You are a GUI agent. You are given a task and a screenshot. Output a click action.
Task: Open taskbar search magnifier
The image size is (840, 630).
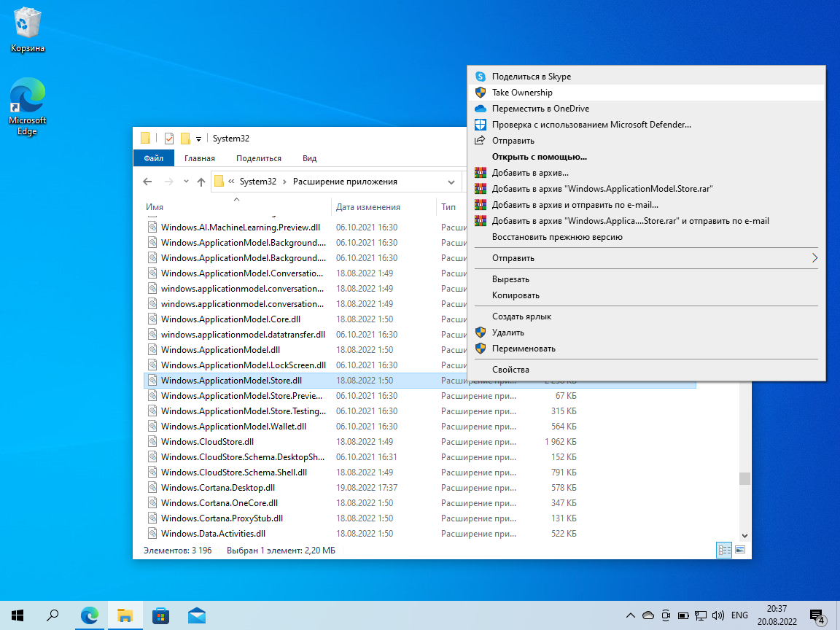pyautogui.click(x=52, y=615)
